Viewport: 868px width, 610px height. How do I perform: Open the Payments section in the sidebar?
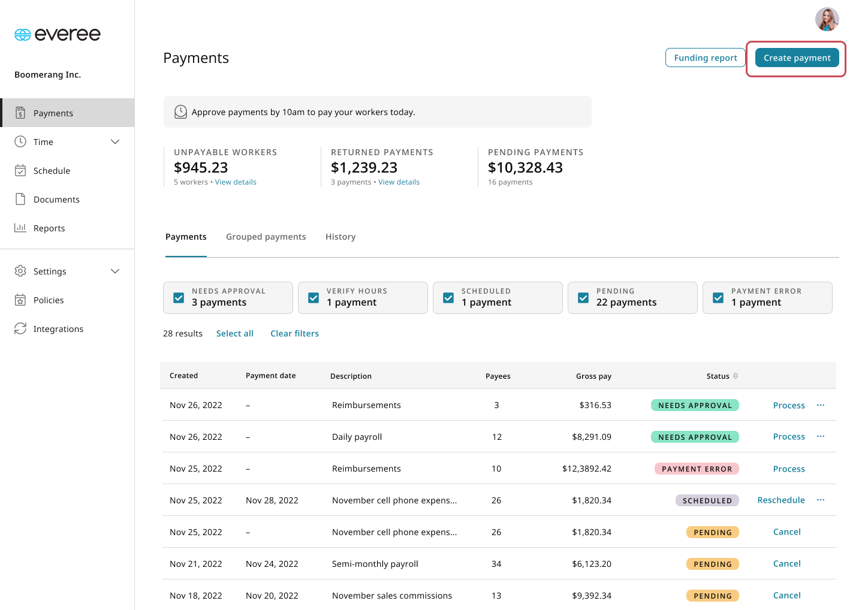[x=53, y=113]
